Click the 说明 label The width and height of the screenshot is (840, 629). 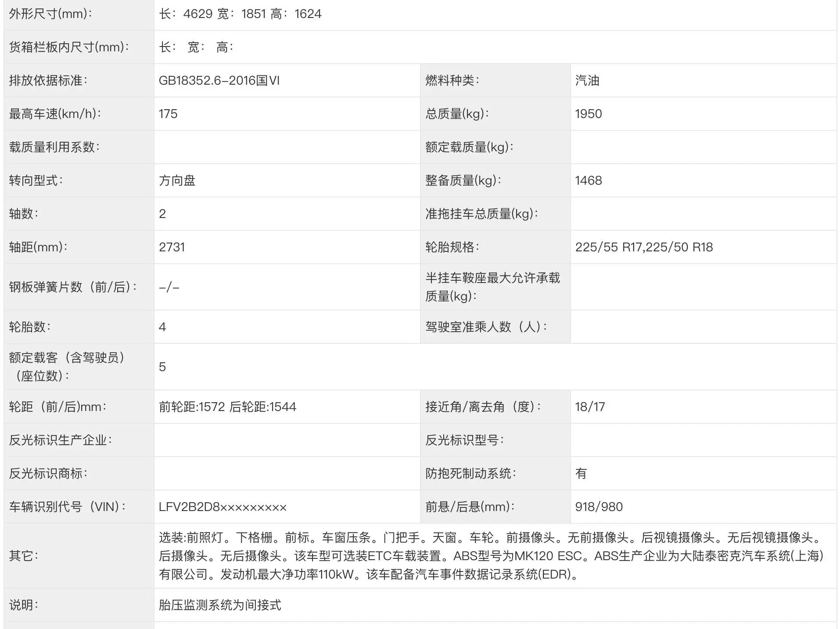24,605
